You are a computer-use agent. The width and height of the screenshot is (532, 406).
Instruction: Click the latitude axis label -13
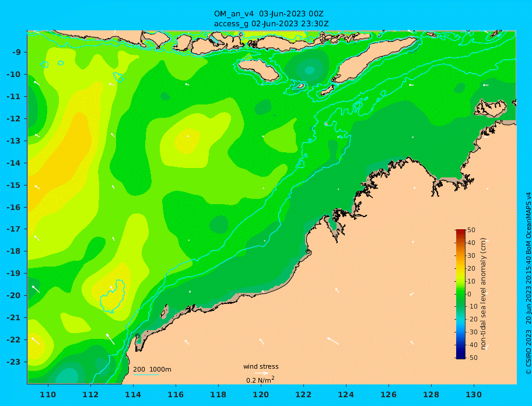13,141
